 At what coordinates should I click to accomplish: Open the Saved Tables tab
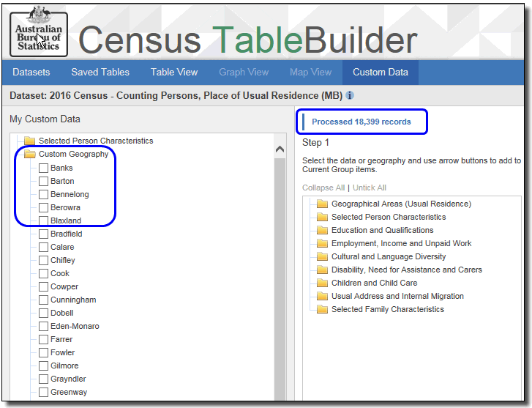pyautogui.click(x=100, y=73)
